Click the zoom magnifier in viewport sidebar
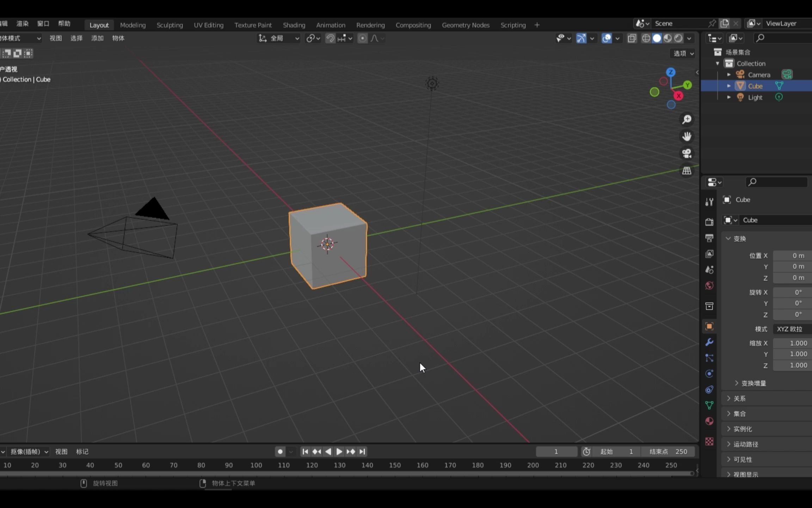This screenshot has height=508, width=812. (687, 119)
